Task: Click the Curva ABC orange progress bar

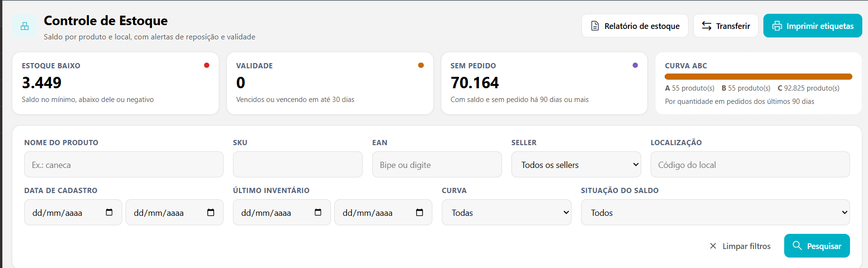Action: (759, 76)
